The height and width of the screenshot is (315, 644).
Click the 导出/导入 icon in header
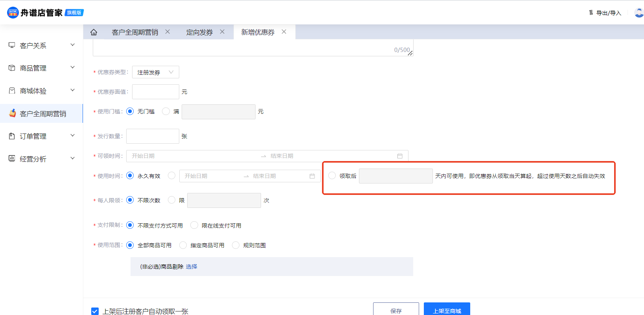[591, 13]
